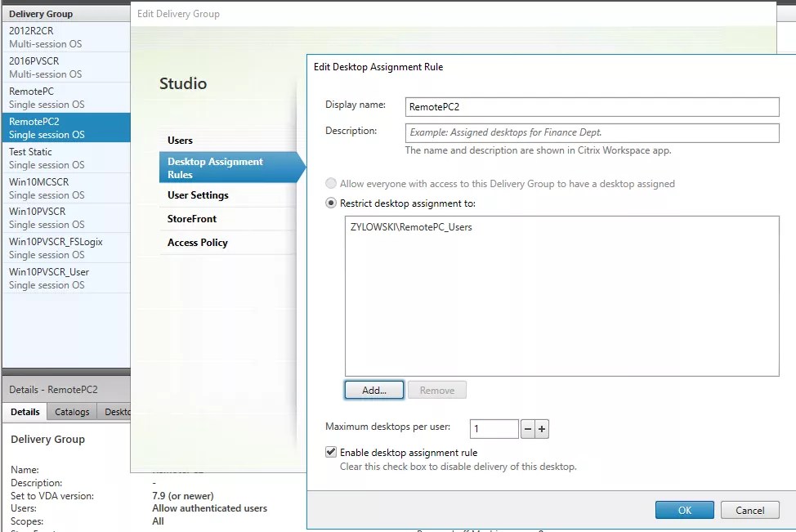Image resolution: width=796 pixels, height=532 pixels.
Task: Switch to the Details tab
Action: pos(25,412)
